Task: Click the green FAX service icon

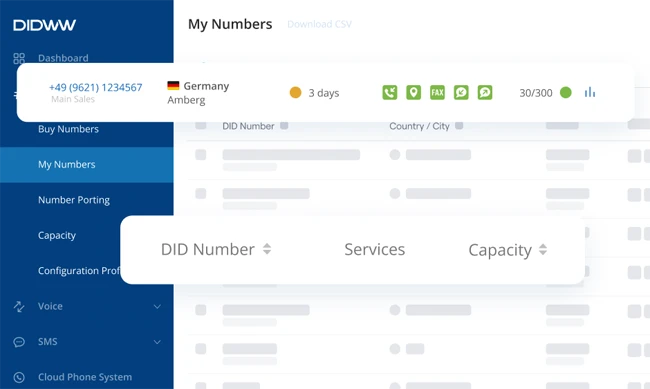Action: pos(437,92)
